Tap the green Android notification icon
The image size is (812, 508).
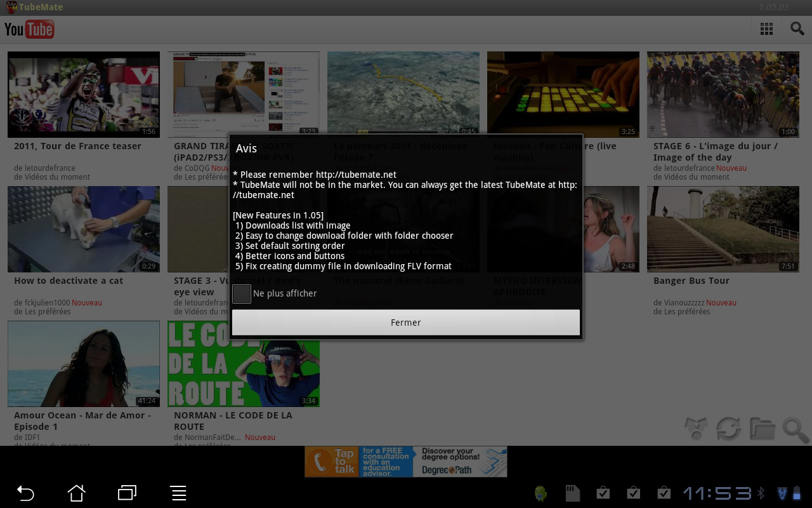pos(540,493)
